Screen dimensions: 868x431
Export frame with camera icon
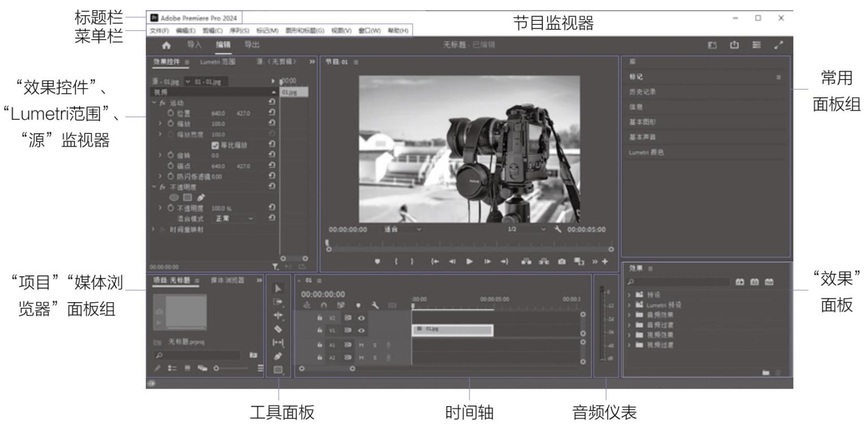coord(562,262)
